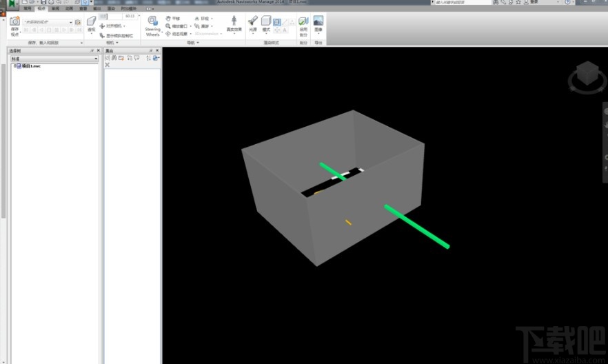This screenshot has width=608, height=364.
Task: Pin the Selection Tree panel
Action: [x=92, y=51]
